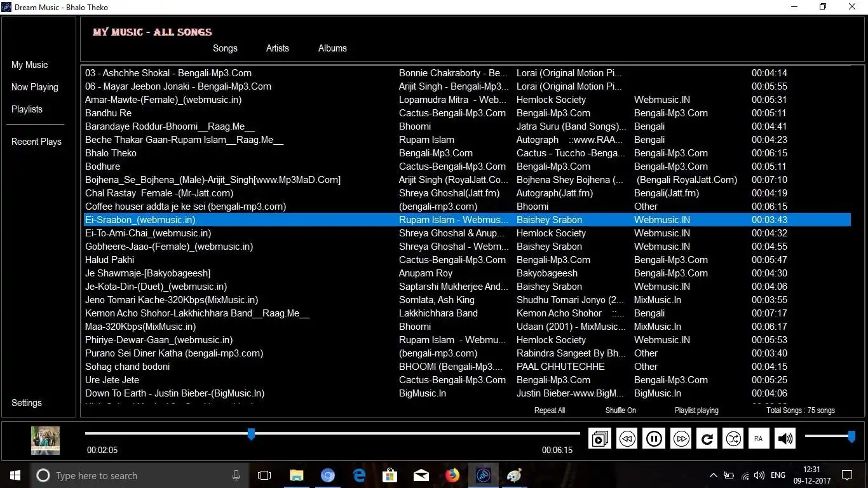Open Now Playing view
This screenshot has width=868, height=488.
point(35,87)
